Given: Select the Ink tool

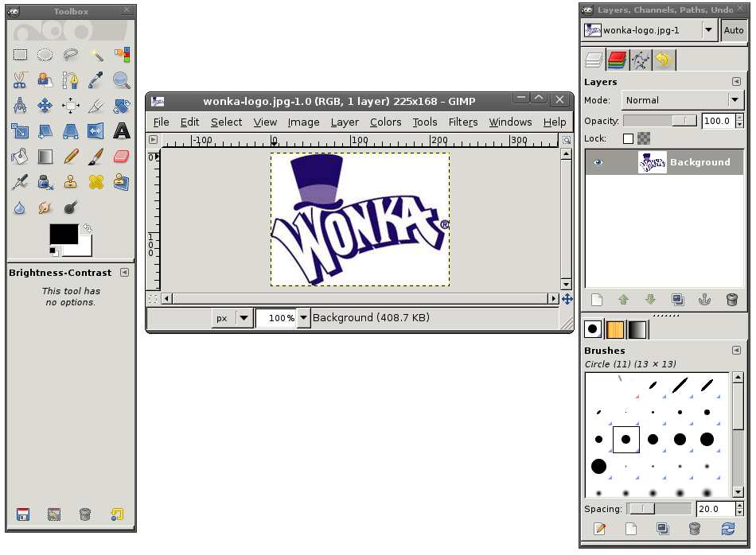Looking at the screenshot, I should [45, 182].
